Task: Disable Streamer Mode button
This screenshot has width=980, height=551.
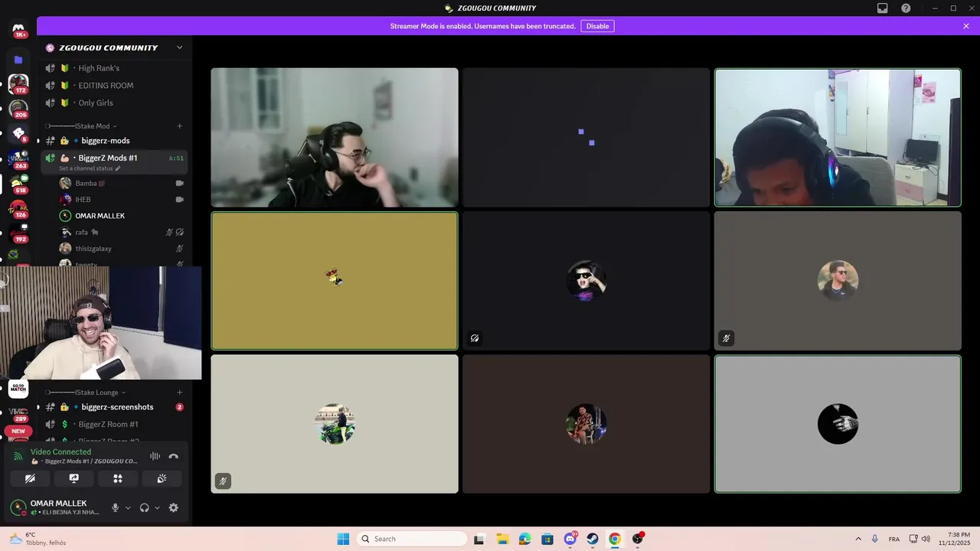Action: pos(597,26)
